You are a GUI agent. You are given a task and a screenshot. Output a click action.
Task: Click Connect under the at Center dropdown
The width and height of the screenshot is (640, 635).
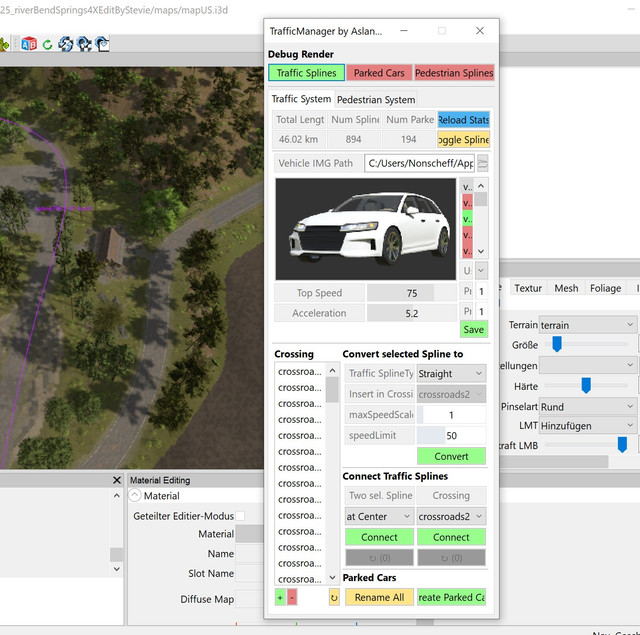coord(379,537)
